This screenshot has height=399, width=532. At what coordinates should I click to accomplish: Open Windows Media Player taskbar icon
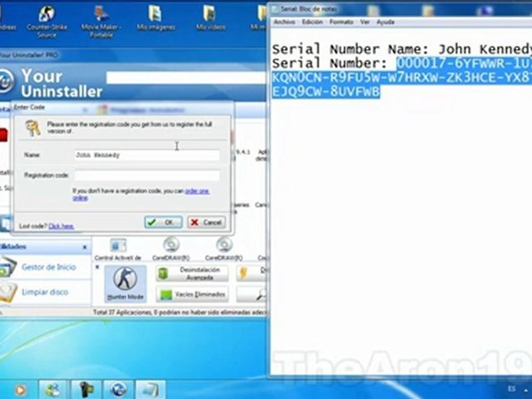[21, 390]
